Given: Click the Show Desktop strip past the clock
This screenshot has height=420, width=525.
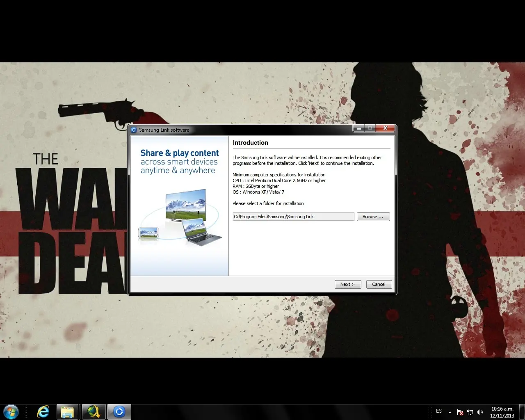Looking at the screenshot, I should point(522,412).
